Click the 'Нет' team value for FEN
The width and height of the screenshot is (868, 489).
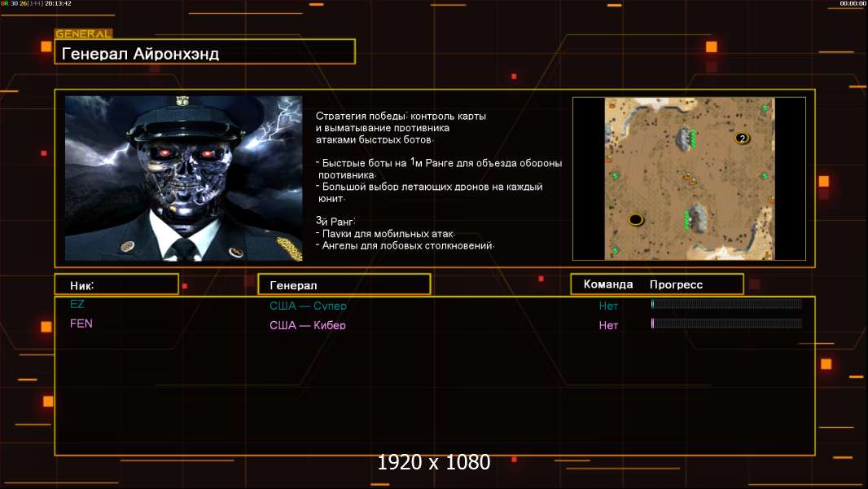click(607, 325)
